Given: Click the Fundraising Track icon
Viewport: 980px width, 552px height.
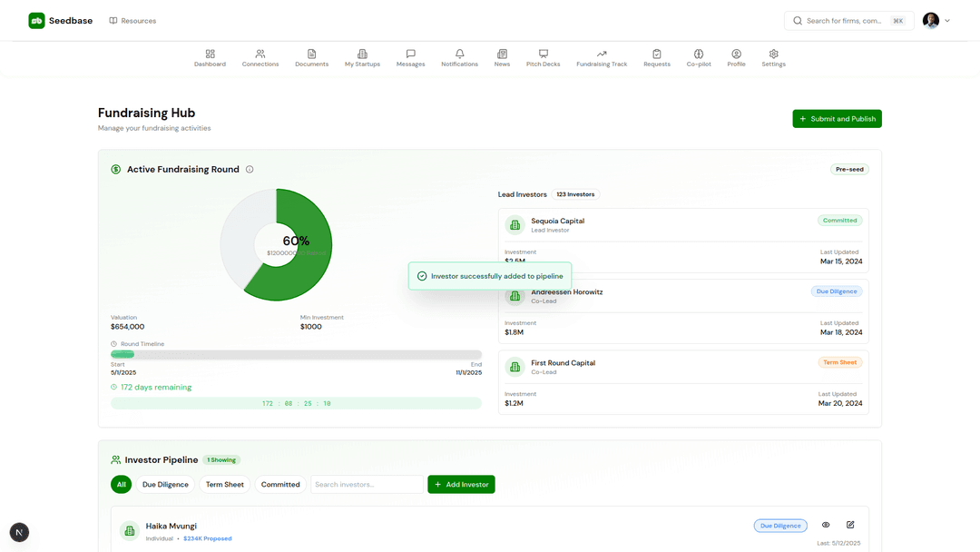Looking at the screenshot, I should tap(602, 54).
